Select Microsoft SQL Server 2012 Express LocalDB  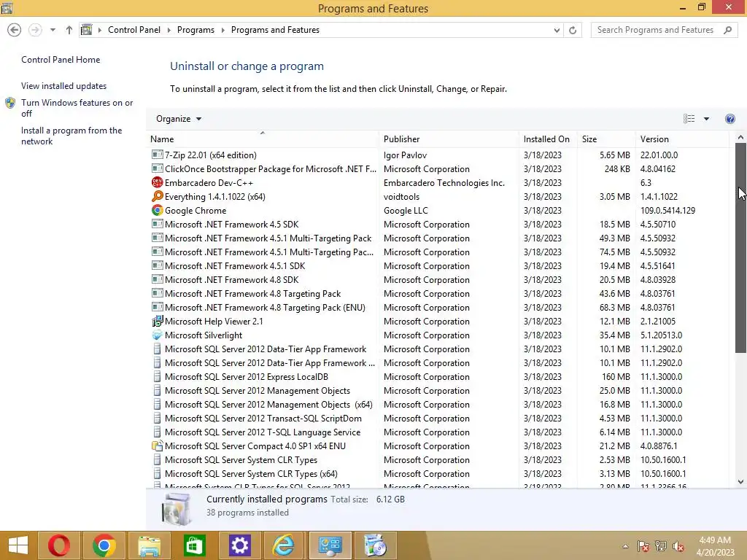[x=438, y=376]
